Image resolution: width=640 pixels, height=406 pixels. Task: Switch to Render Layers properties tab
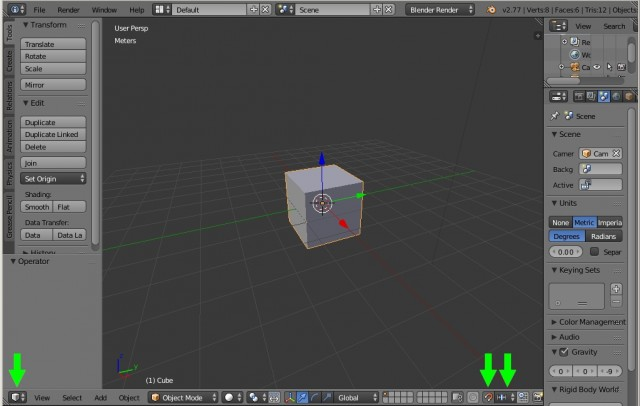pos(591,96)
